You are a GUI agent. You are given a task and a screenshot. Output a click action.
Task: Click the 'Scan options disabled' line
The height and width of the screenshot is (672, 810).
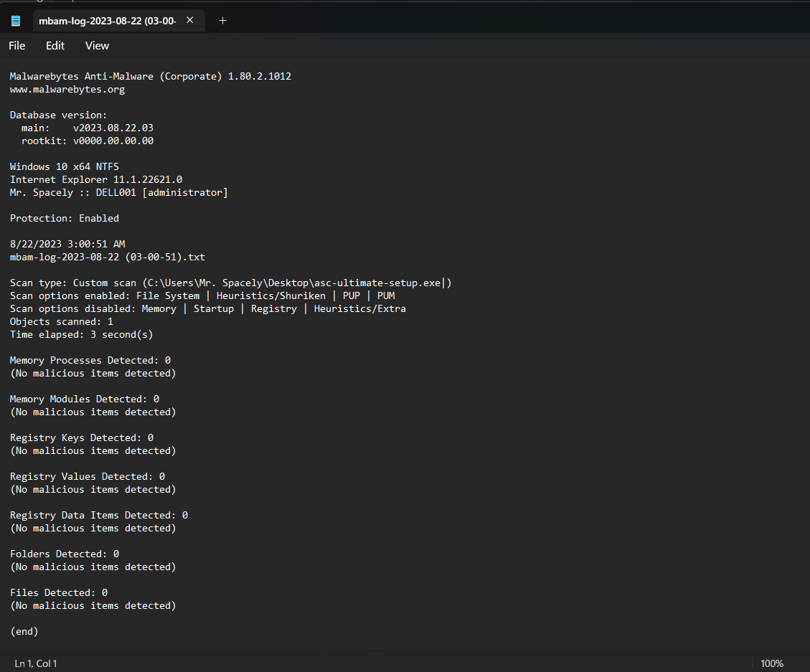point(207,308)
